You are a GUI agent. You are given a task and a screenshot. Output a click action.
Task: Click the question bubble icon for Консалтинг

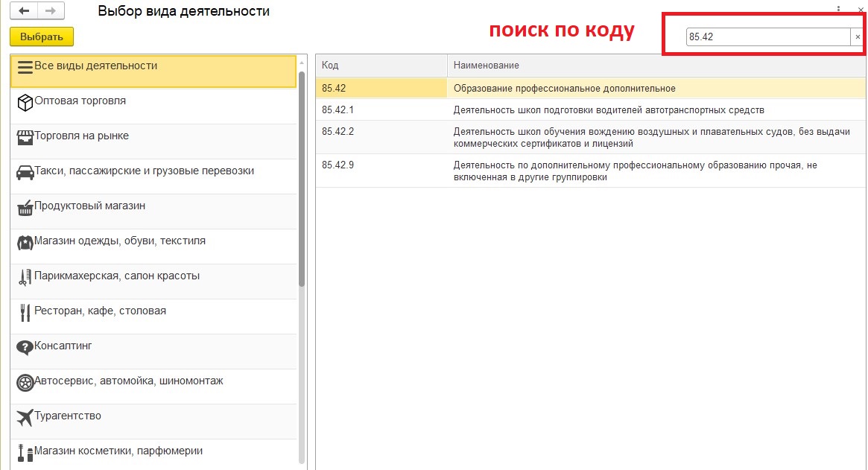25,348
